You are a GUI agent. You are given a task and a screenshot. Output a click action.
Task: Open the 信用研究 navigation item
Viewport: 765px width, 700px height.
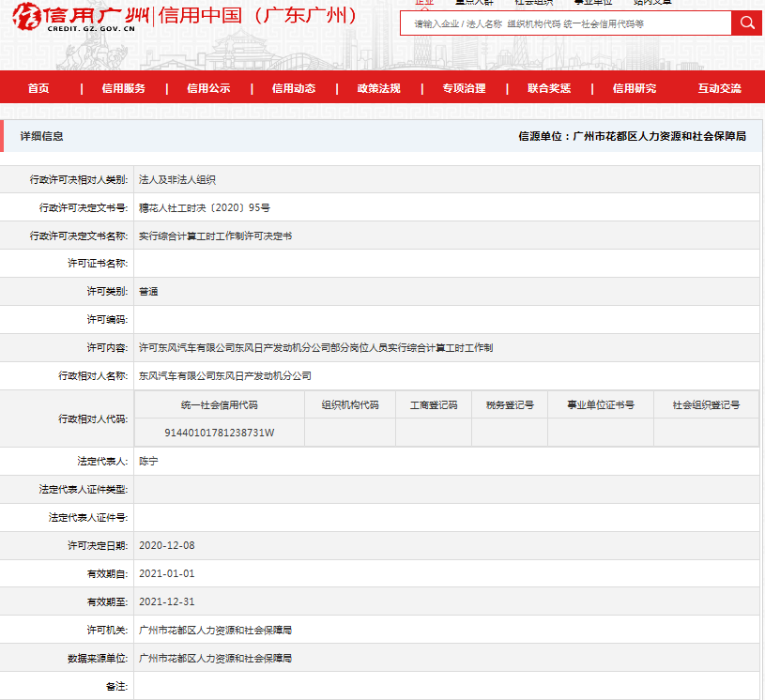[x=635, y=88]
